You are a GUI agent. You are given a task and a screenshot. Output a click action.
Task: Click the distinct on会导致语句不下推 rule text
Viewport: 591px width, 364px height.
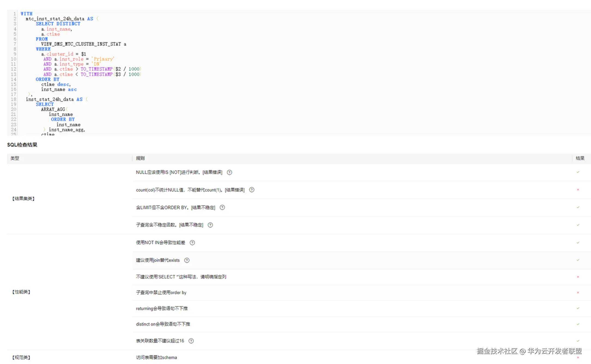pos(163,324)
